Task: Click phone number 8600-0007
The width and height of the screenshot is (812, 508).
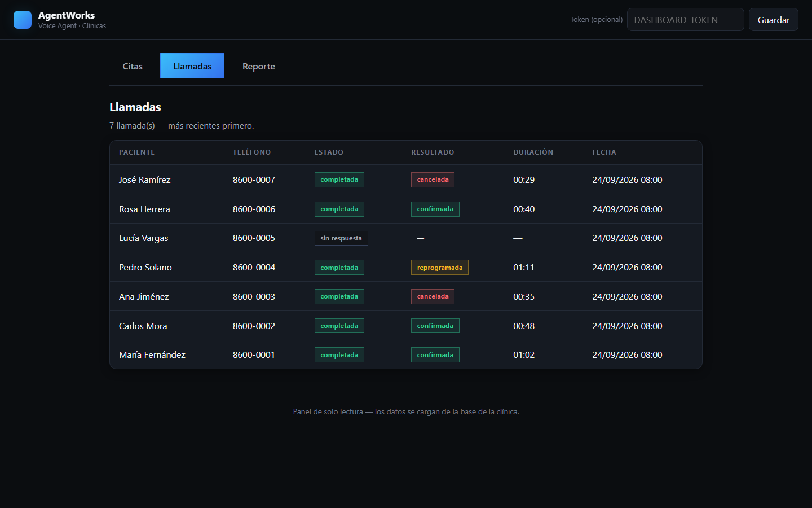Action: click(254, 179)
